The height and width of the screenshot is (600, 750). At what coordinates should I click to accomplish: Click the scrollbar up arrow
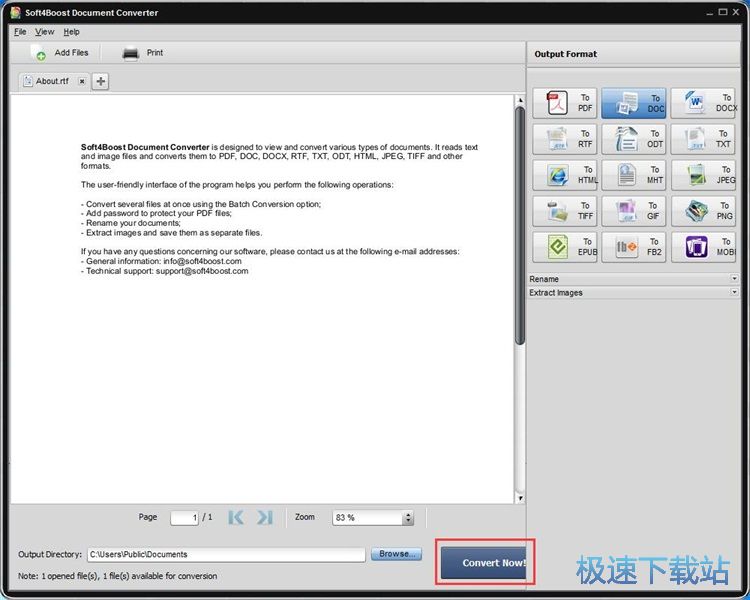520,100
